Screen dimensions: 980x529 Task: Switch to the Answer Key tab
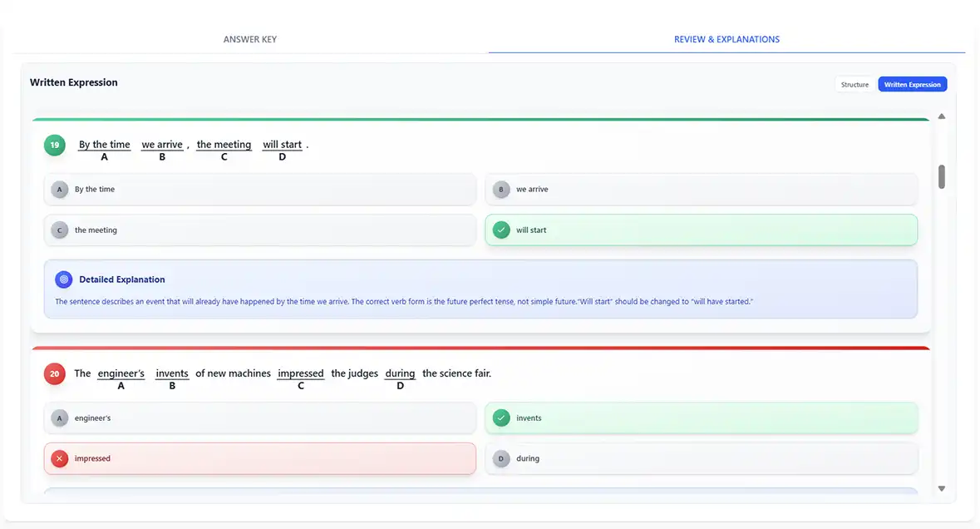[x=250, y=39]
